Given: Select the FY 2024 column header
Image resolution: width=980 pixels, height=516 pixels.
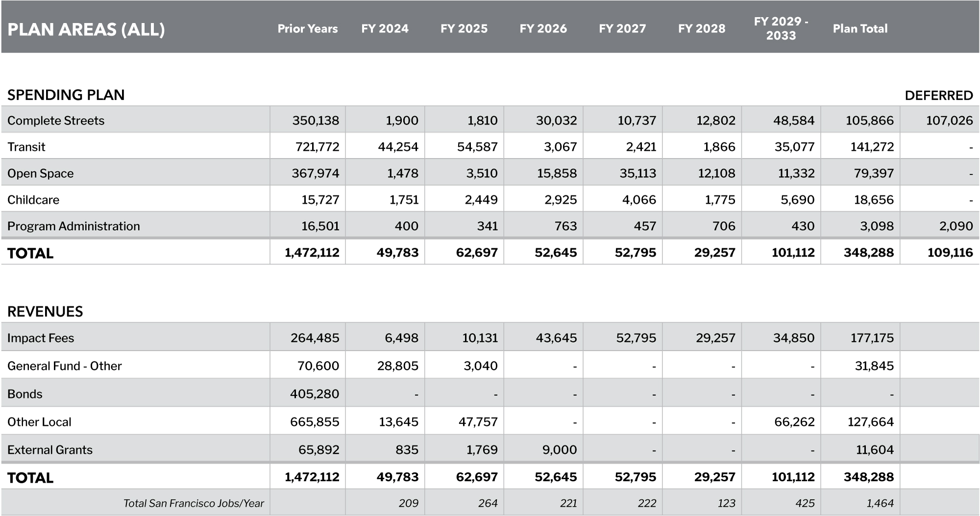Looking at the screenshot, I should (x=385, y=28).
